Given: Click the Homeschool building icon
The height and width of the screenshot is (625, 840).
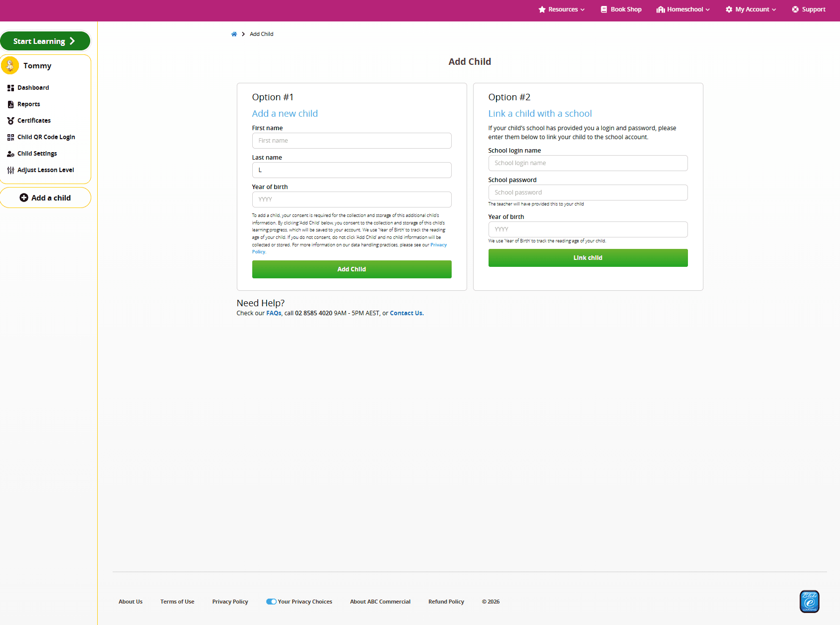Looking at the screenshot, I should [661, 9].
